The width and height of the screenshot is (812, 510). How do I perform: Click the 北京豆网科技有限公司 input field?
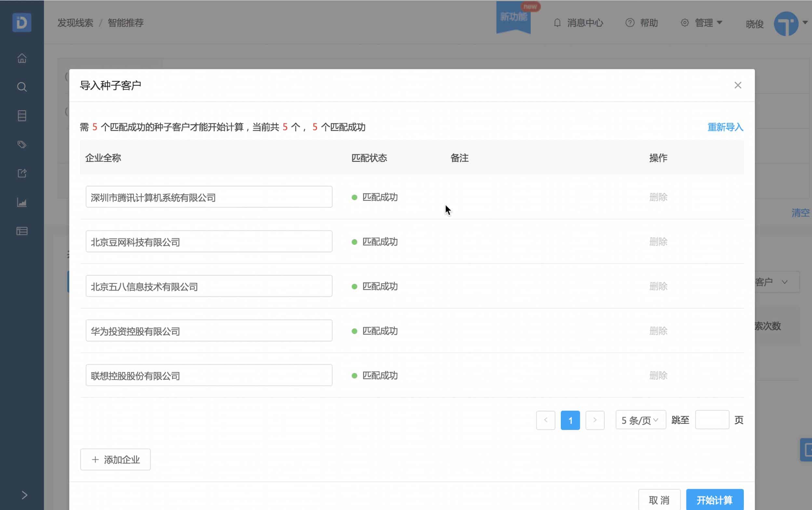209,241
